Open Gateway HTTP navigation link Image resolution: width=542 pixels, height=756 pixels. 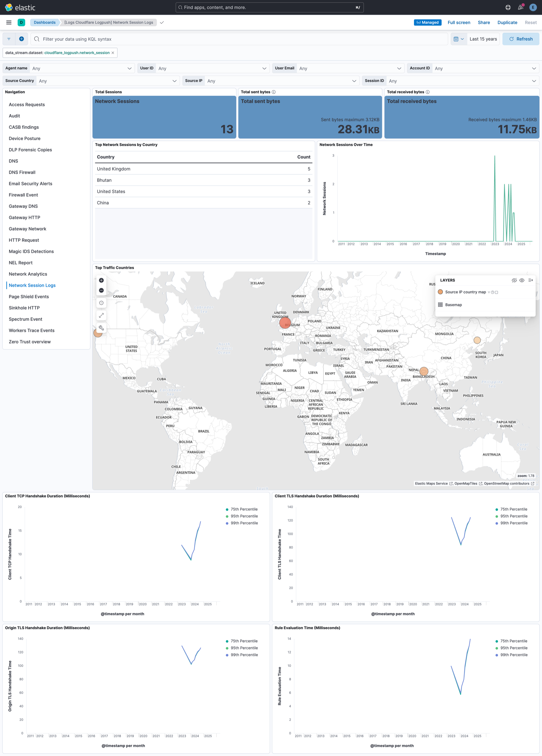[x=24, y=217]
